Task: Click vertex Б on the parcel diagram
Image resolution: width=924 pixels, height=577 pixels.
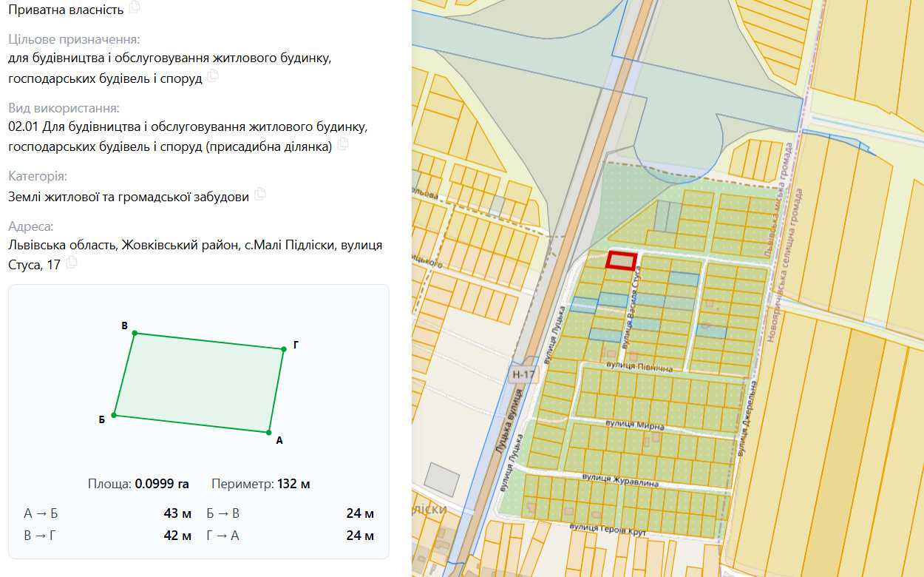Action: point(114,415)
